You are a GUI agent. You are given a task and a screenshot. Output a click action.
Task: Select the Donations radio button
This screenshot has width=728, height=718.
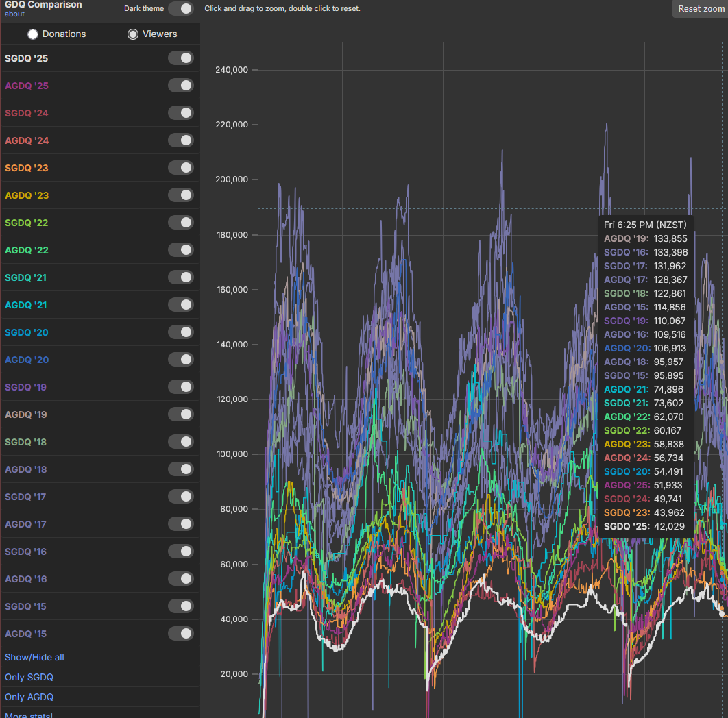pos(32,34)
